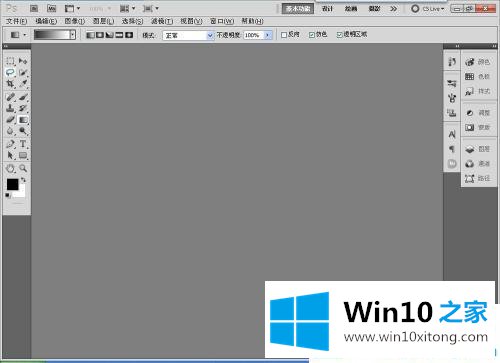Click the black foreground color swatch
The width and height of the screenshot is (500, 363).
12,184
